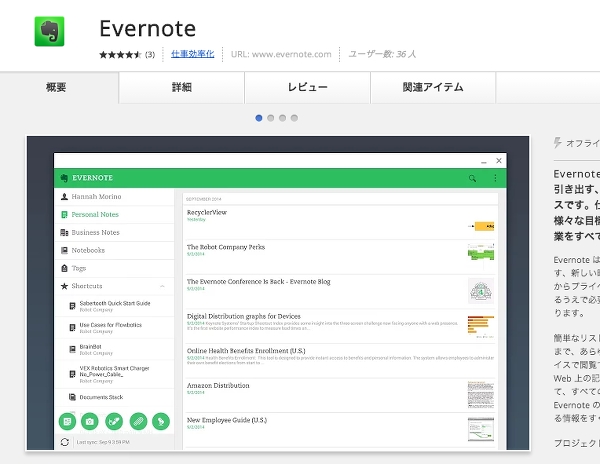600x464 pixels.
Task: Open Digital Distribution graphs for Devices note
Action: [340, 326]
